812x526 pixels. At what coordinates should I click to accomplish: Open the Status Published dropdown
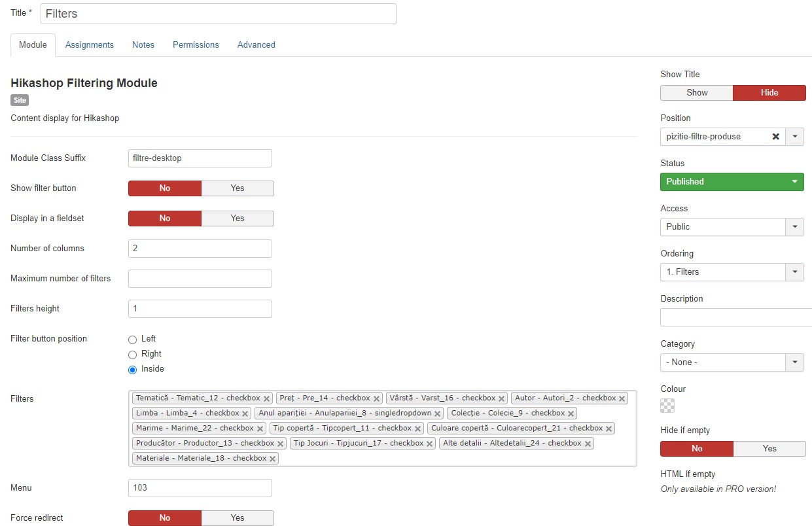tap(732, 181)
